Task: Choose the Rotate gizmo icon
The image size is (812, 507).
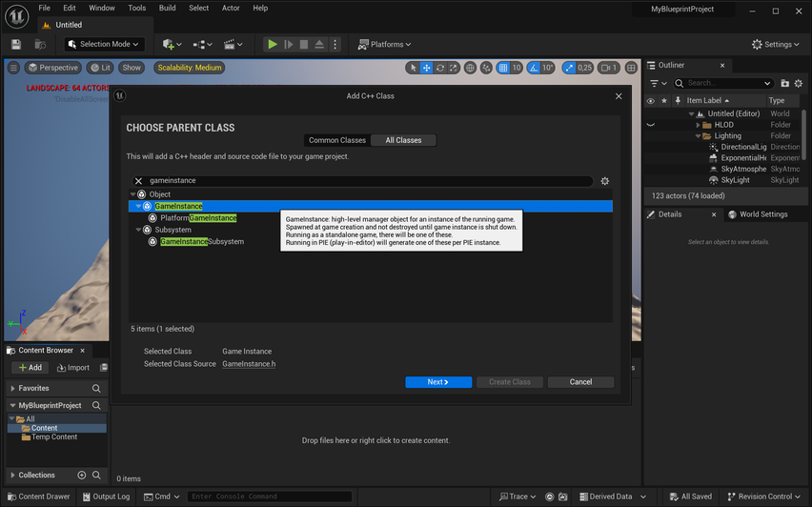Action: coord(439,68)
